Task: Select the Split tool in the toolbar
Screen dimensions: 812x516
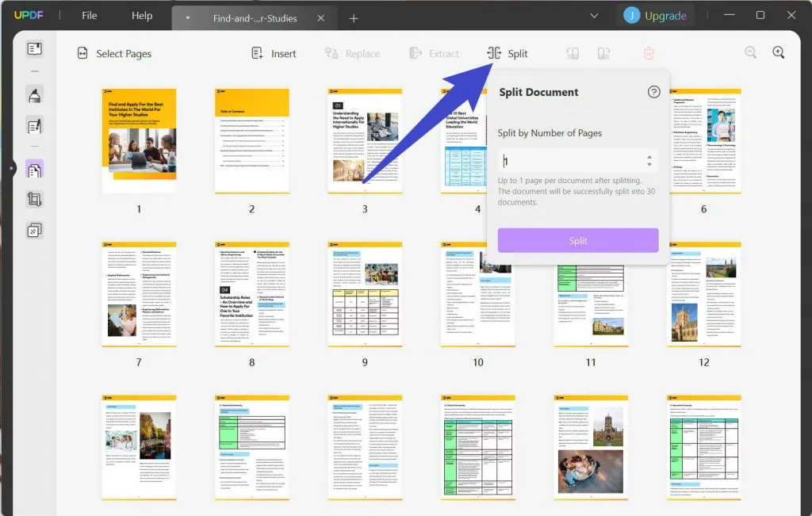Action: click(x=507, y=53)
